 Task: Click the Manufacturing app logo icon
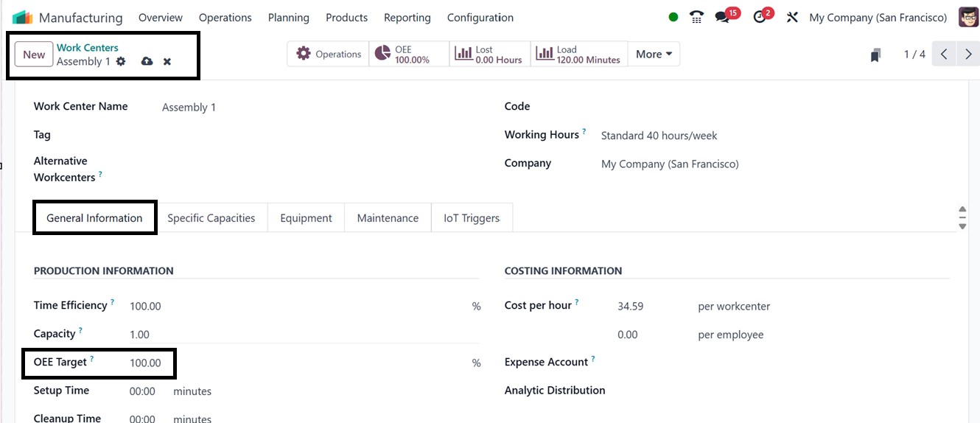pyautogui.click(x=22, y=17)
